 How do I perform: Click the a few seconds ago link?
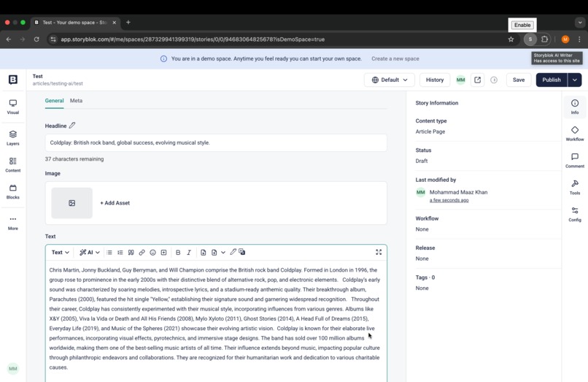[449, 200]
